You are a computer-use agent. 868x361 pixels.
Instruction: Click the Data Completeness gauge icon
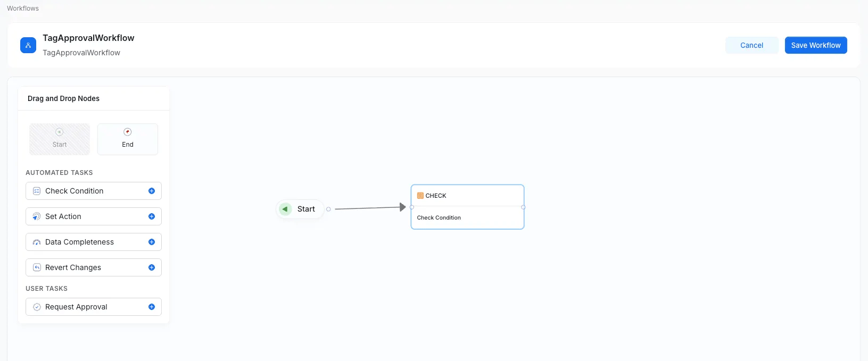click(36, 242)
